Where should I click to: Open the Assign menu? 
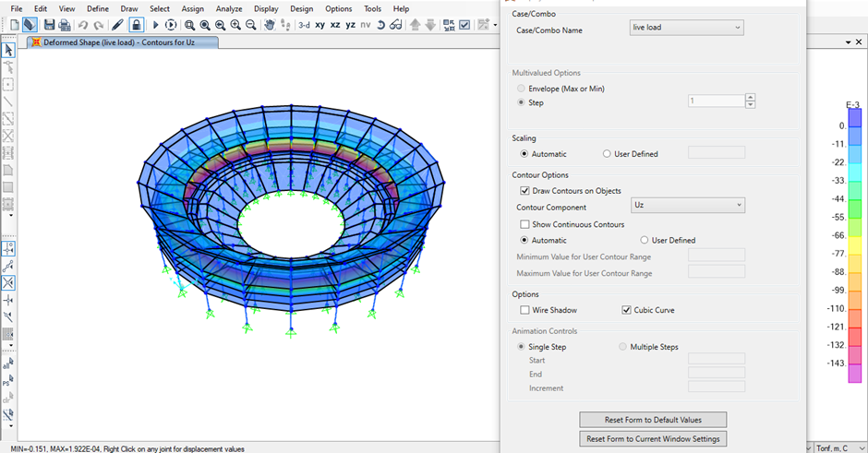[193, 9]
